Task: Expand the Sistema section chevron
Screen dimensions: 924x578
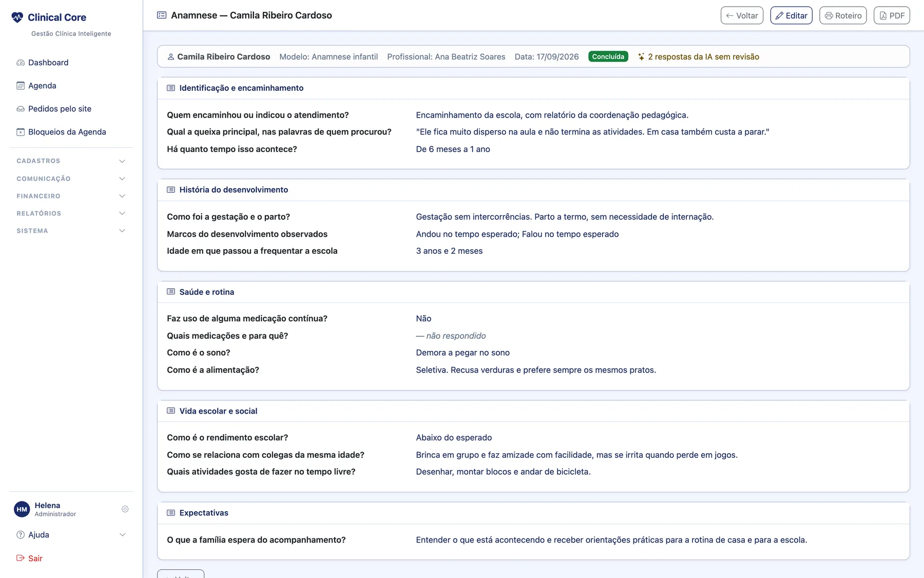Action: (x=122, y=231)
